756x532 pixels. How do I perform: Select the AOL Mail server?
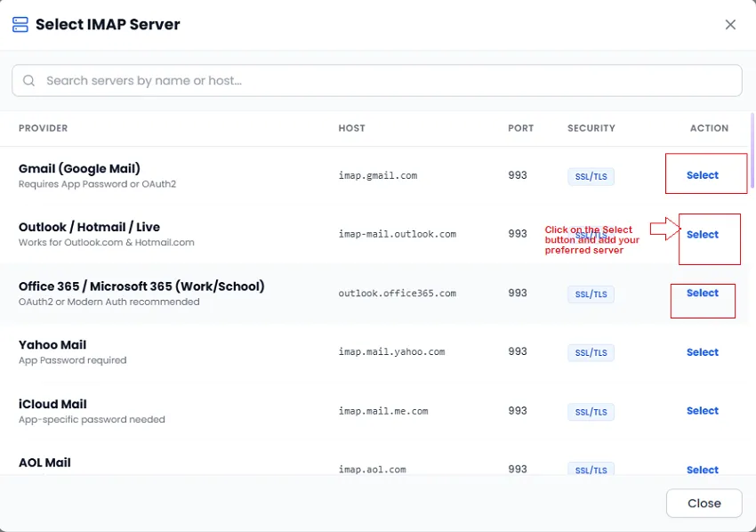[703, 470]
